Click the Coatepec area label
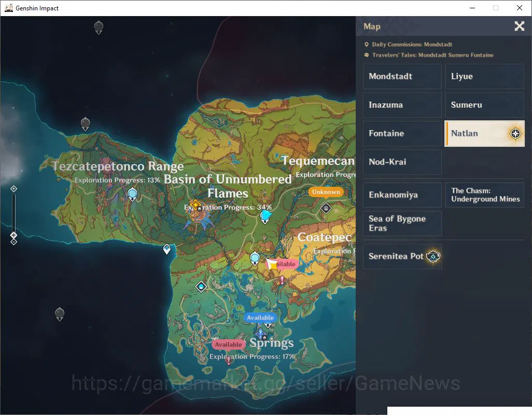Image resolution: width=532 pixels, height=415 pixels. coord(325,237)
